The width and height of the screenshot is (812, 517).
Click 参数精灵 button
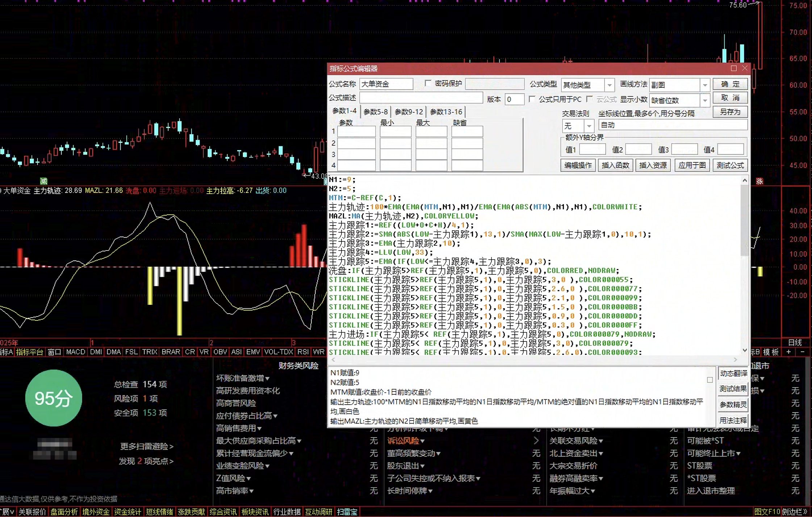point(733,405)
